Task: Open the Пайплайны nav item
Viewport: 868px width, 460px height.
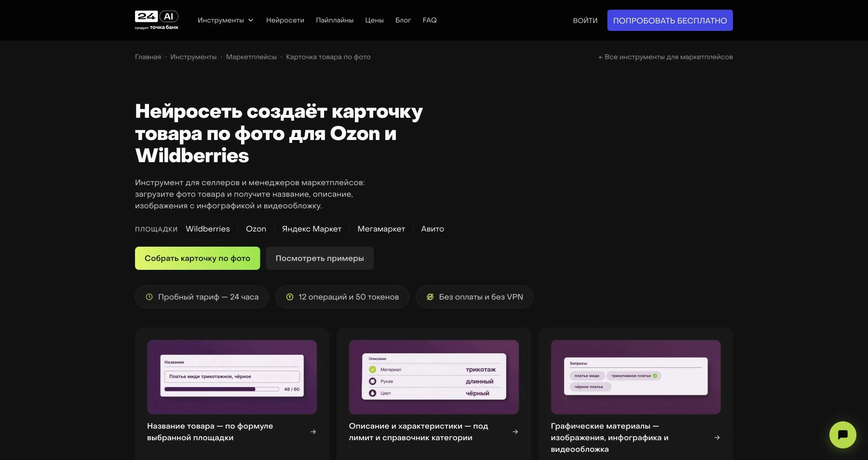Action: point(335,20)
